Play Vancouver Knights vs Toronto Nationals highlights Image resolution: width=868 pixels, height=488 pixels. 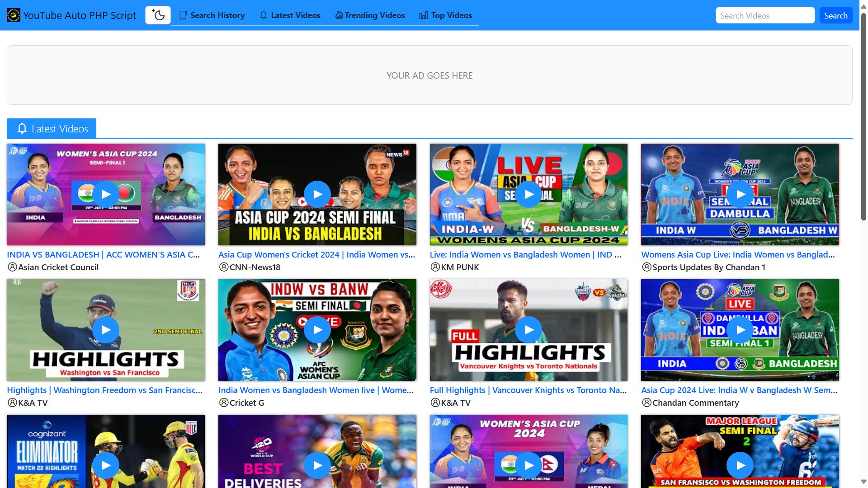(528, 330)
